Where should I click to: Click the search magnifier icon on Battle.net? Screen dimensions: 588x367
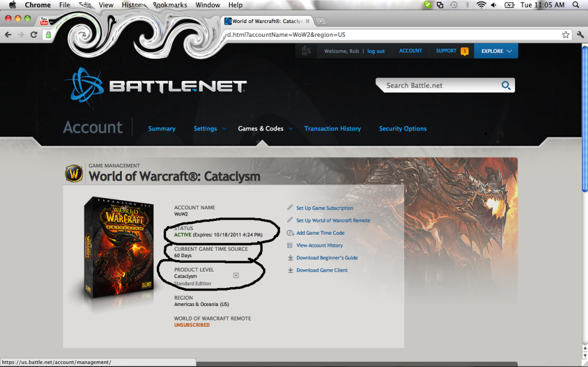(506, 86)
